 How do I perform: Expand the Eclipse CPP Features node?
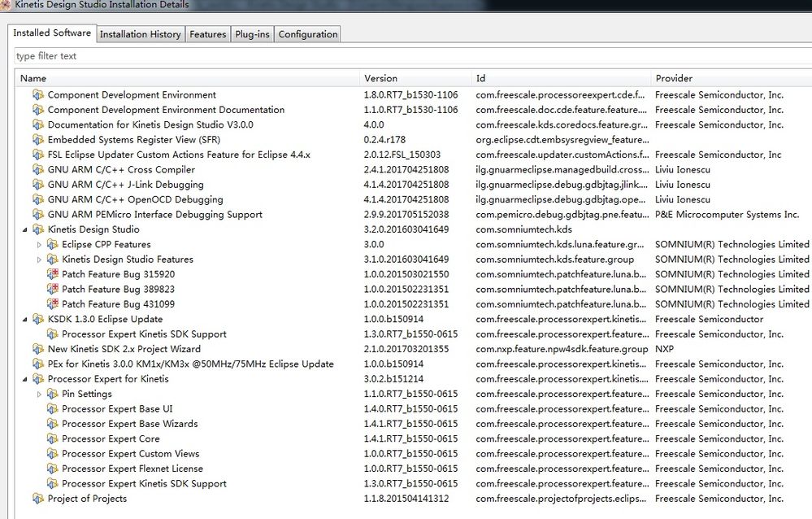pos(39,245)
